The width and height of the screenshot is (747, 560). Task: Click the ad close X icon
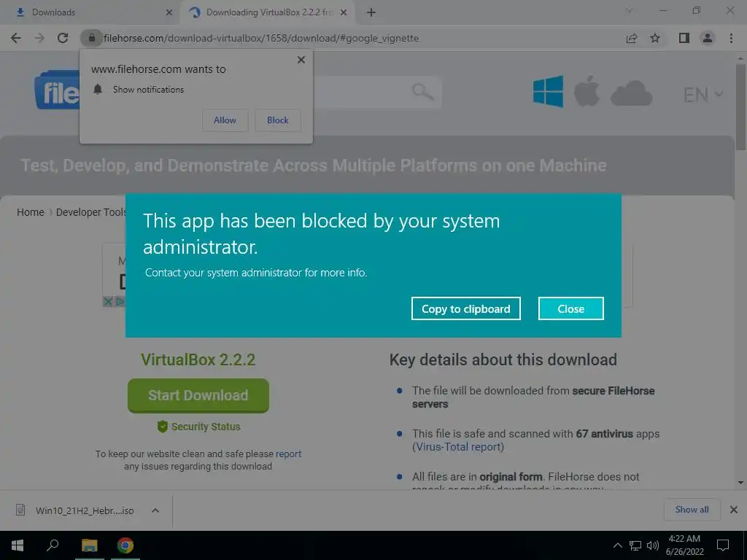108,301
